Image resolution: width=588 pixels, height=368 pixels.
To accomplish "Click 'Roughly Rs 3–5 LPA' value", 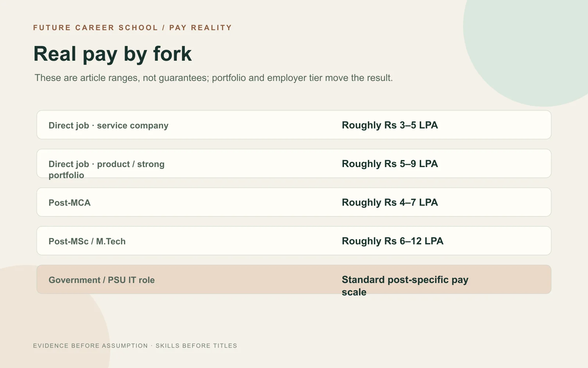I will click(390, 125).
